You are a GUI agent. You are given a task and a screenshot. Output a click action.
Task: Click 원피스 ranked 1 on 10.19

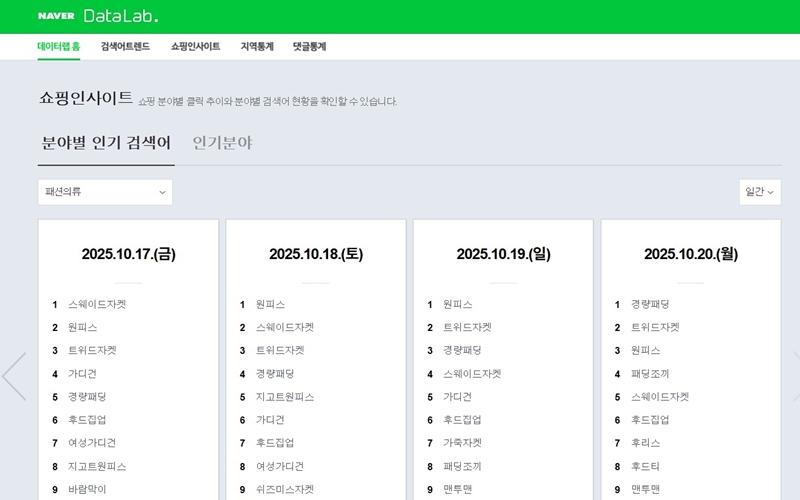click(458, 305)
